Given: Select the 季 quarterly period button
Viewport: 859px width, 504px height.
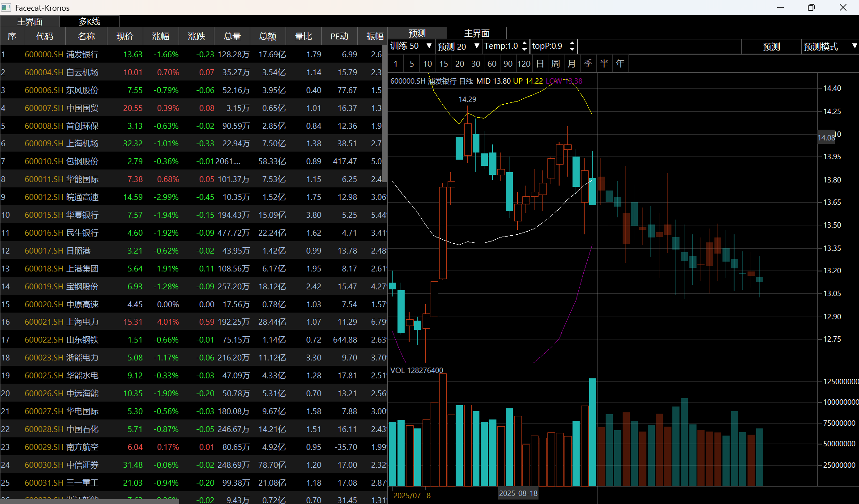Looking at the screenshot, I should tap(588, 64).
